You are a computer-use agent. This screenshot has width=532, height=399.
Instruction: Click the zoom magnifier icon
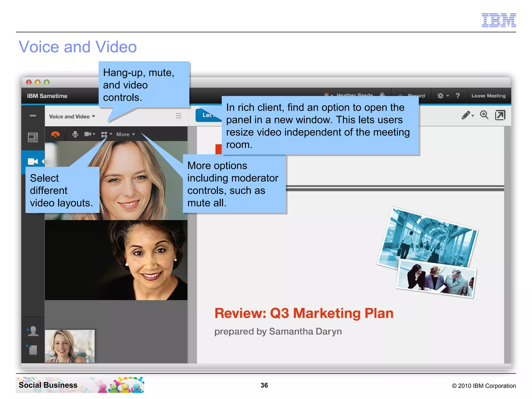coord(484,115)
